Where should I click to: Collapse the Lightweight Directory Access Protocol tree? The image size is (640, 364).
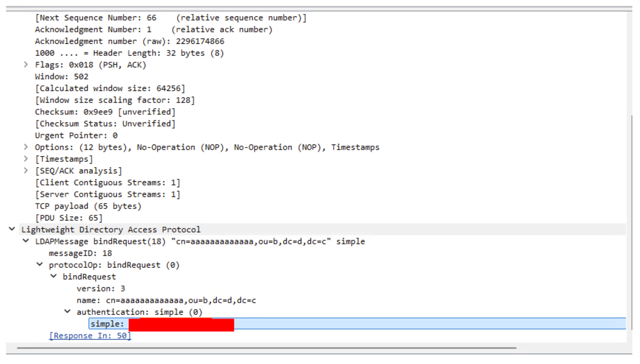point(12,229)
